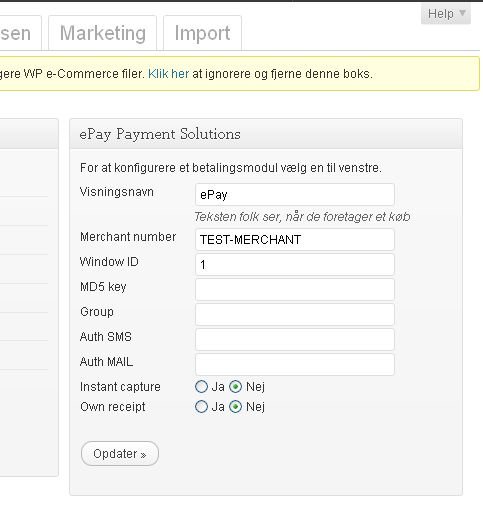Click the 'Klik her' link
The width and height of the screenshot is (483, 528).
point(168,74)
